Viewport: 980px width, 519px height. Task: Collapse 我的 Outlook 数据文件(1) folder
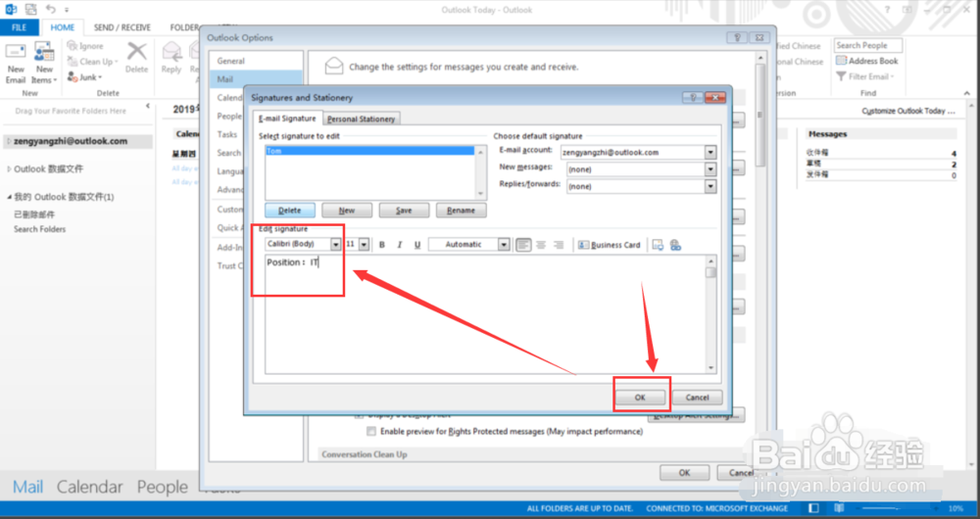[9, 197]
